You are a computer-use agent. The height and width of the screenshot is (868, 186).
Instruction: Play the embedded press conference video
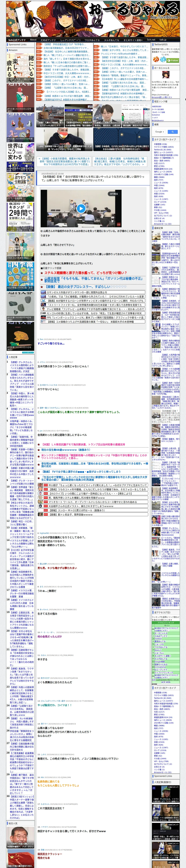pyautogui.click(x=81, y=209)
